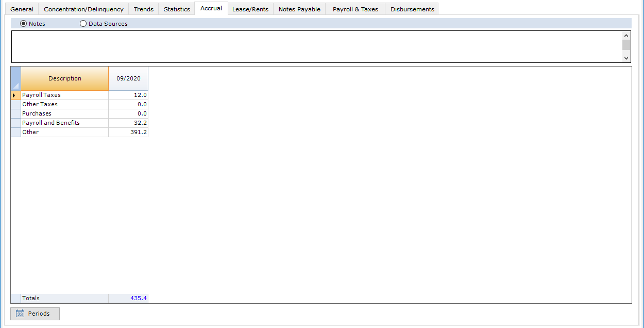Click the 09/2020 column header

(128, 78)
